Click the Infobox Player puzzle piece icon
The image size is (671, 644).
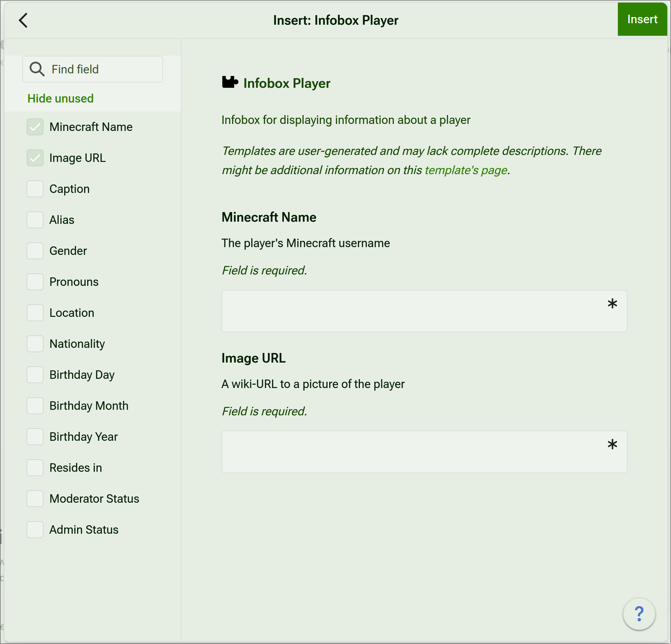[x=230, y=82]
